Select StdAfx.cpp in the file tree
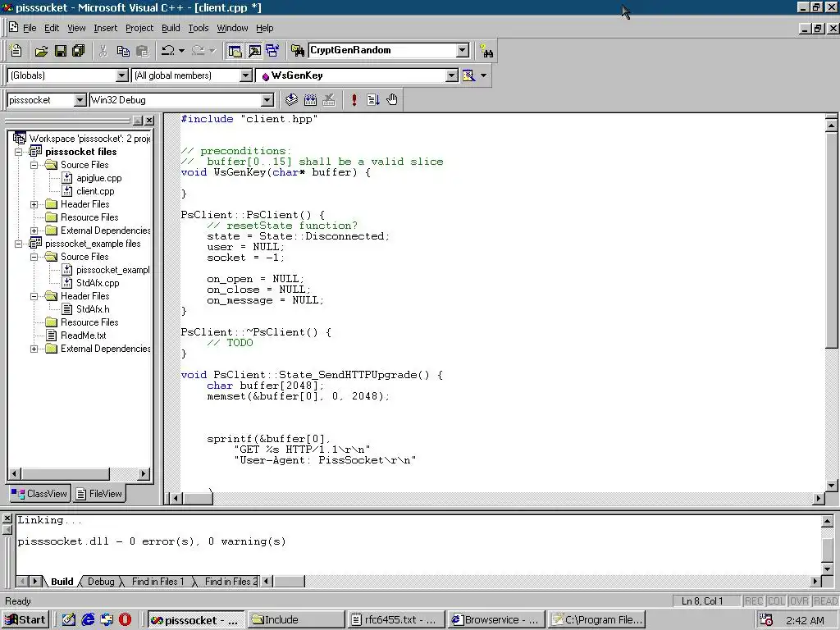840x630 pixels. click(x=98, y=283)
